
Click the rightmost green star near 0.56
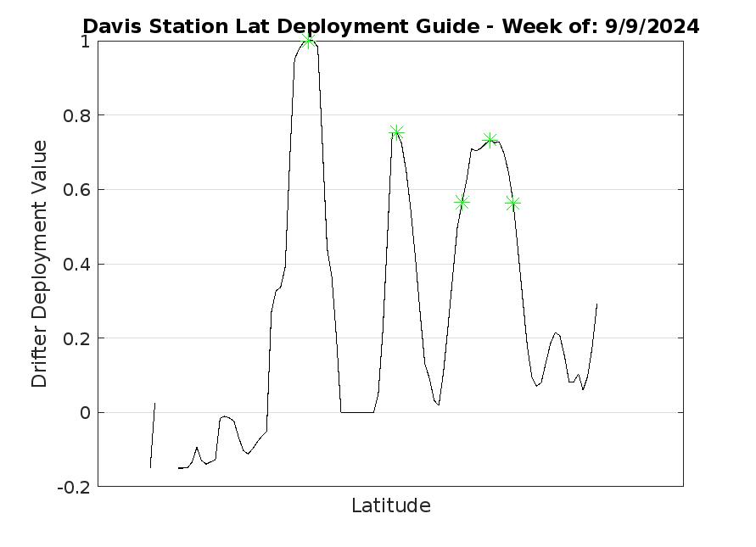click(513, 204)
